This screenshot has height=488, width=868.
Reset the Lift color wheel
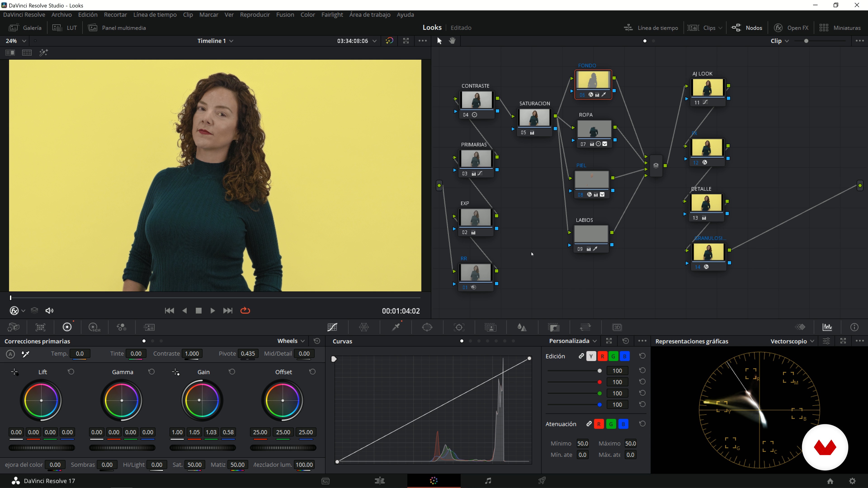pyautogui.click(x=71, y=372)
